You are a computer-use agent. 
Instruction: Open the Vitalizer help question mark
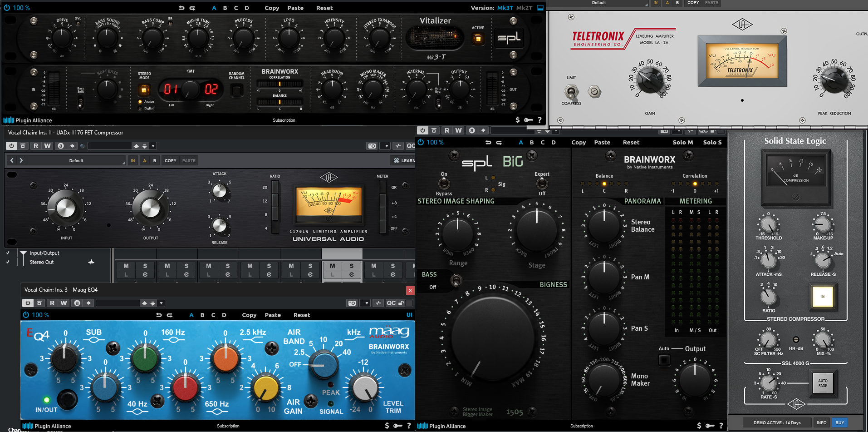[x=539, y=120]
